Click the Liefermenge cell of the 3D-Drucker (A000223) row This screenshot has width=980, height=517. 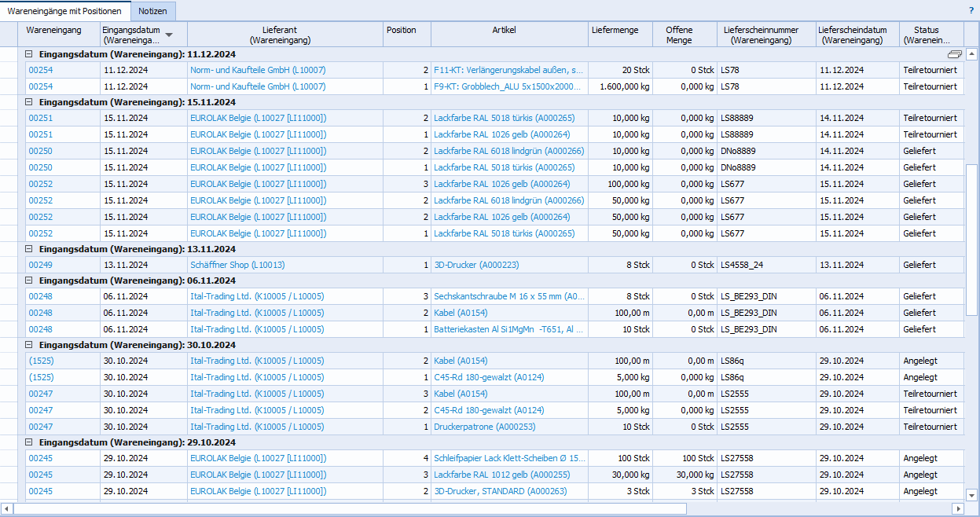tap(620, 266)
